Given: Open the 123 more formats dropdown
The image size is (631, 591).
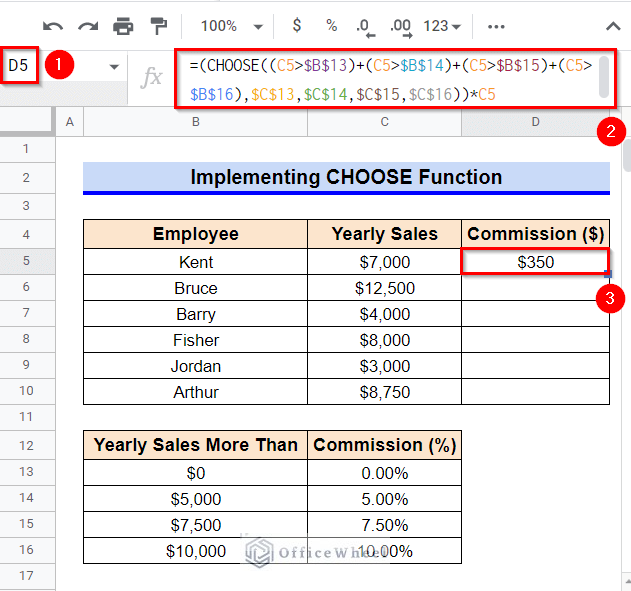Looking at the screenshot, I should click(x=442, y=26).
